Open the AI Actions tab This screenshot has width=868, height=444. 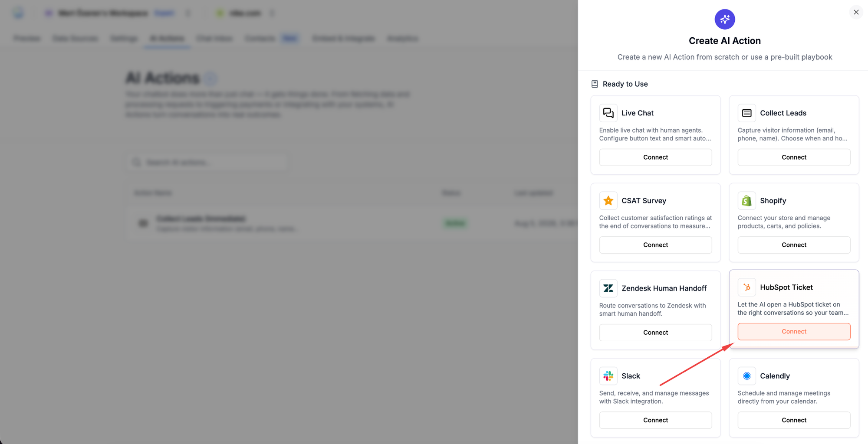click(167, 39)
